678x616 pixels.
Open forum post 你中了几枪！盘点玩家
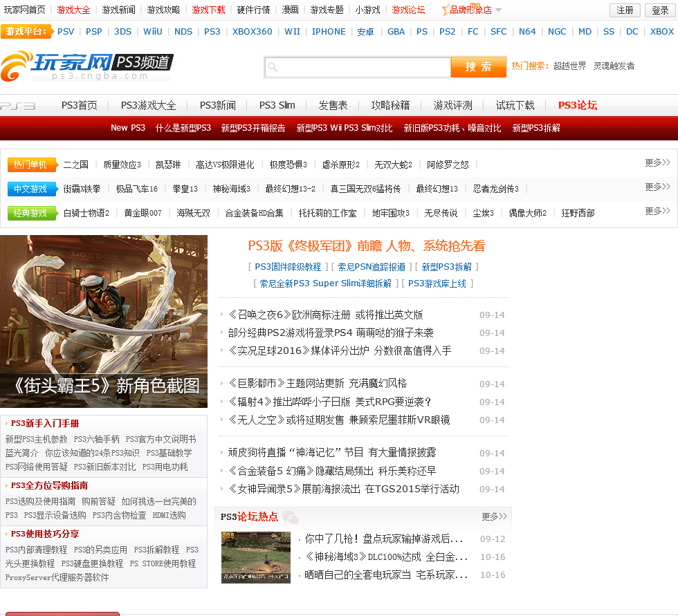click(x=384, y=539)
